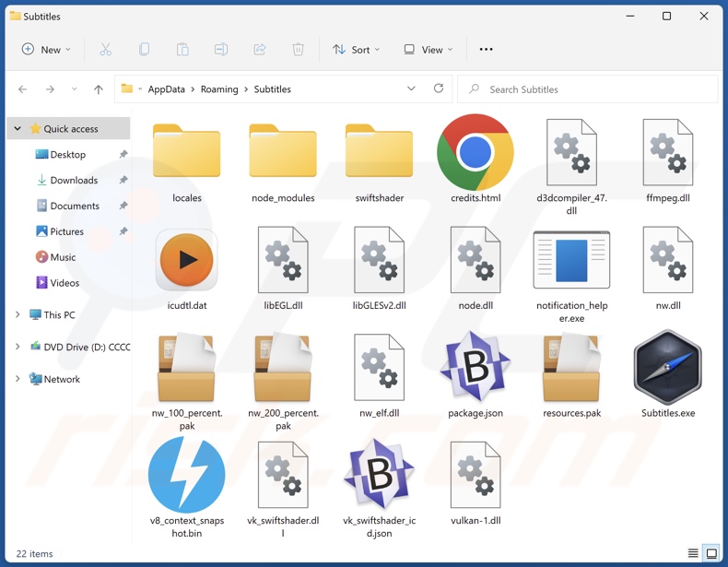Viewport: 728px width, 567px height.
Task: Select the libGLESv2.dll file
Action: pyautogui.click(x=380, y=268)
